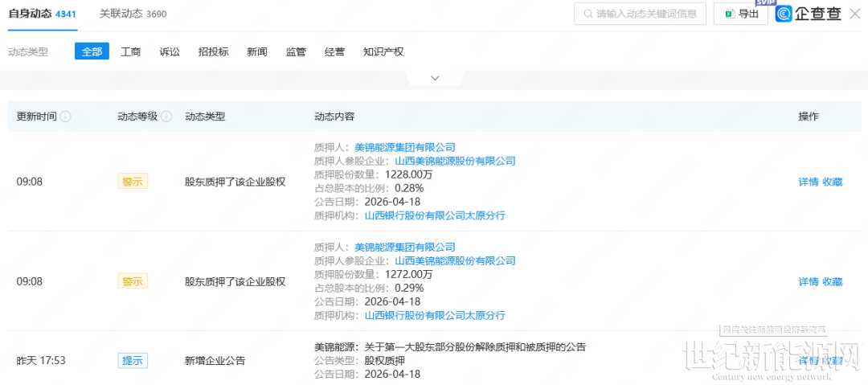Click 收藏 on the second pledge record

[832, 281]
